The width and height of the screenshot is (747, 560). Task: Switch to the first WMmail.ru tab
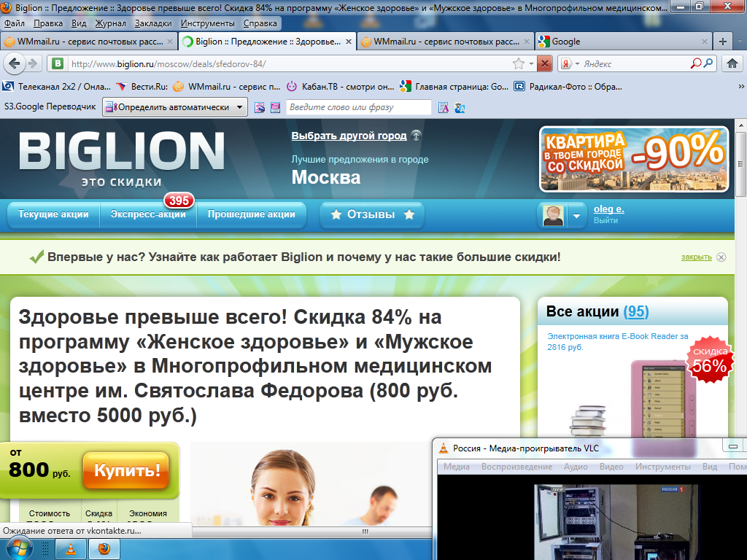click(88, 42)
